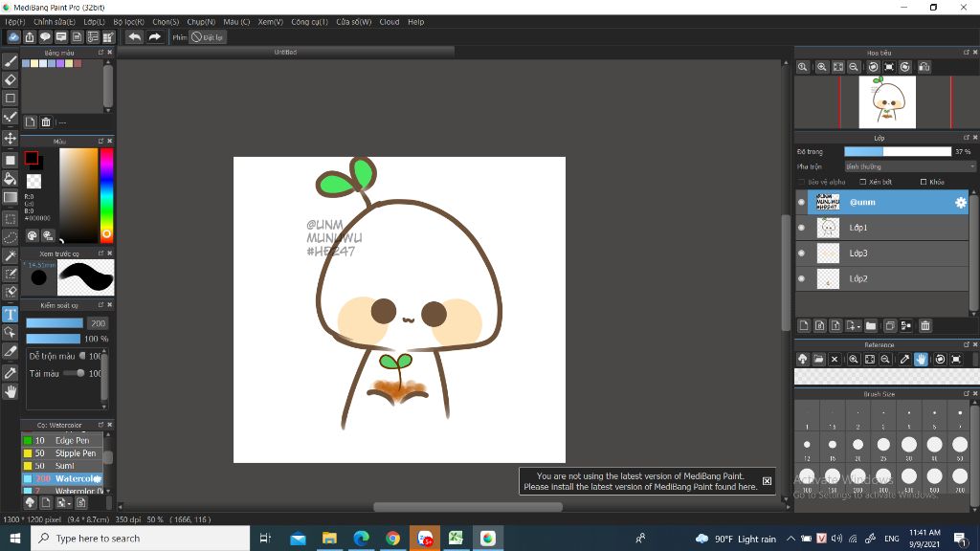Open the Tệp (File) menu
This screenshot has width=980, height=551.
pyautogui.click(x=15, y=22)
